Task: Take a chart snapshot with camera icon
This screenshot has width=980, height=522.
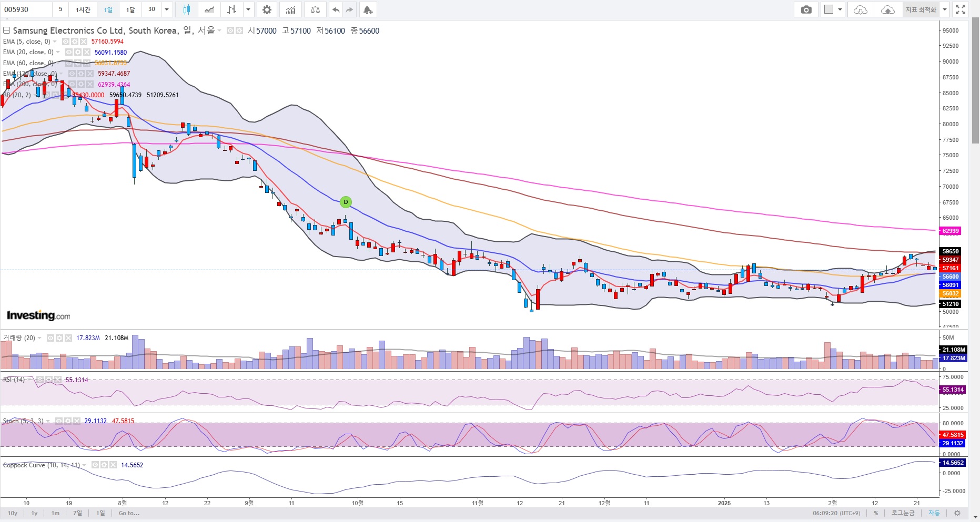Action: point(806,9)
